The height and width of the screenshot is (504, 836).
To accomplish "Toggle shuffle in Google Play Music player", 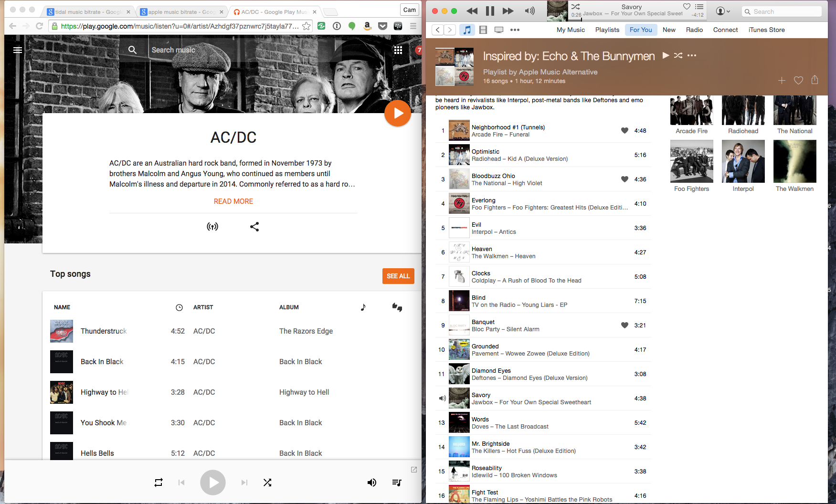I will [x=267, y=483].
